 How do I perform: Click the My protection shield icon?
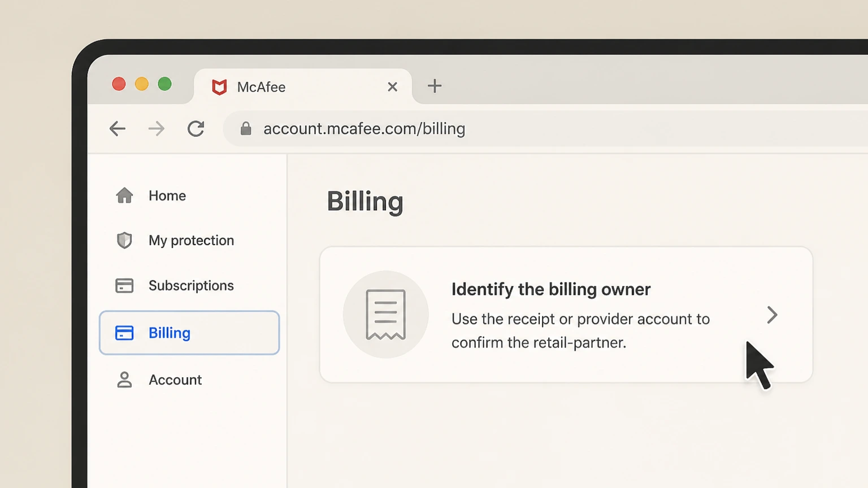[124, 241]
